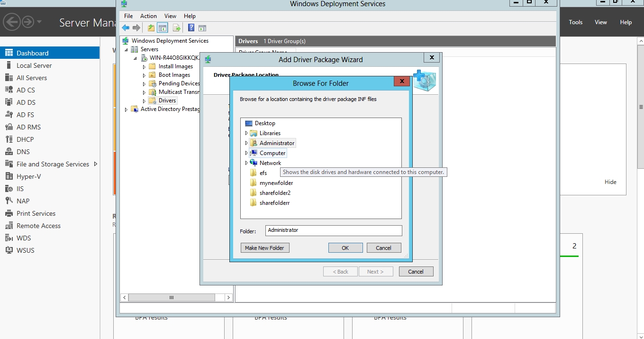Click the Back arrow in WDS toolbar
Screen dimensions: 644x339
click(126, 28)
